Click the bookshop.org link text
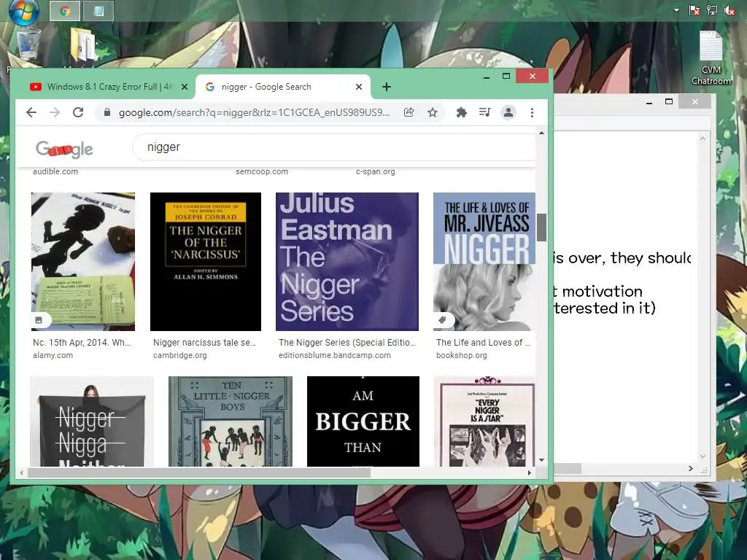The image size is (747, 560). coord(462,355)
